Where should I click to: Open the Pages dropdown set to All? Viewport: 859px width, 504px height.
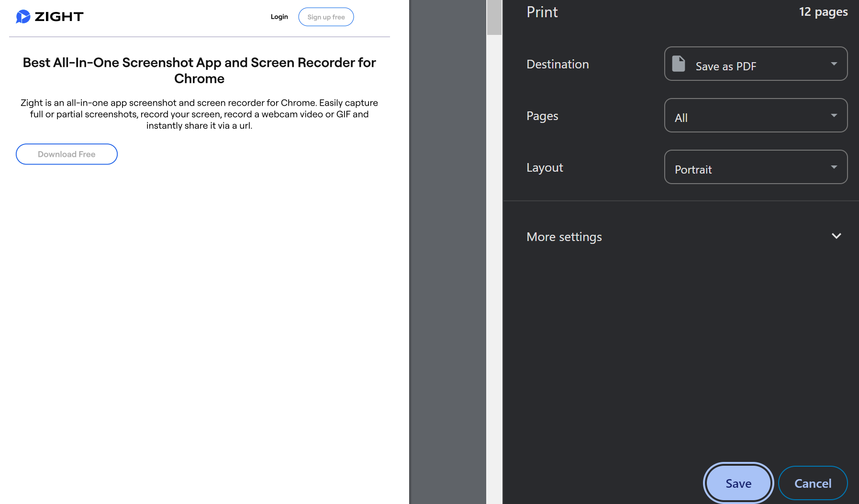pyautogui.click(x=756, y=115)
